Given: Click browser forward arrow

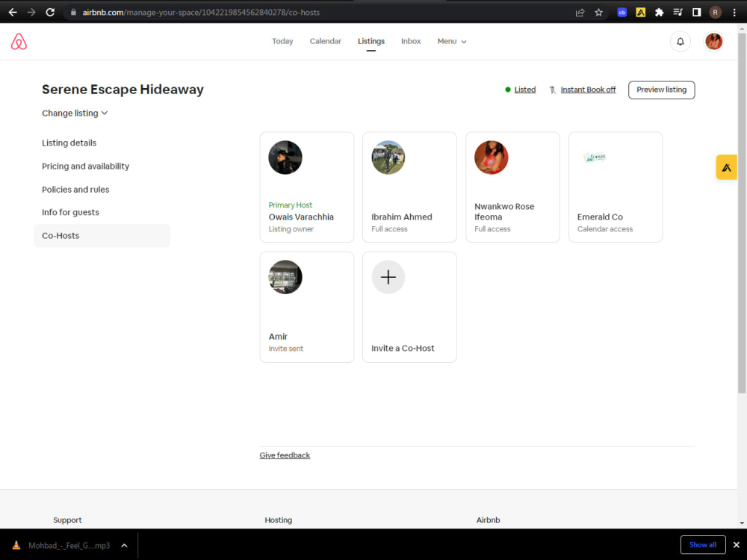Looking at the screenshot, I should click(31, 13).
